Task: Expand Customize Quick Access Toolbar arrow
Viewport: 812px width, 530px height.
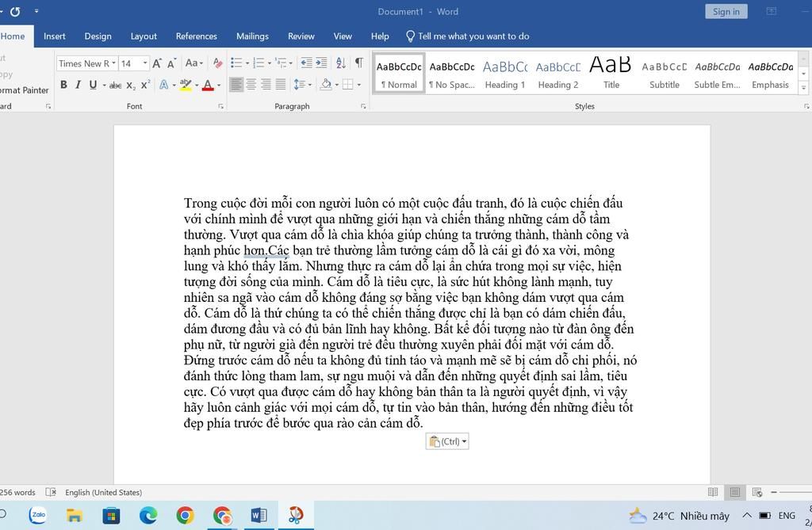Action: 36,11
